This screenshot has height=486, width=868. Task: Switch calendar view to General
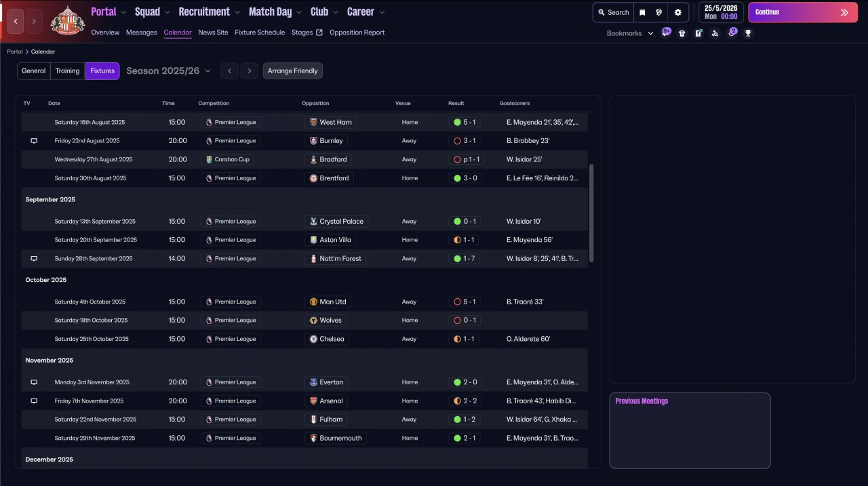click(34, 71)
